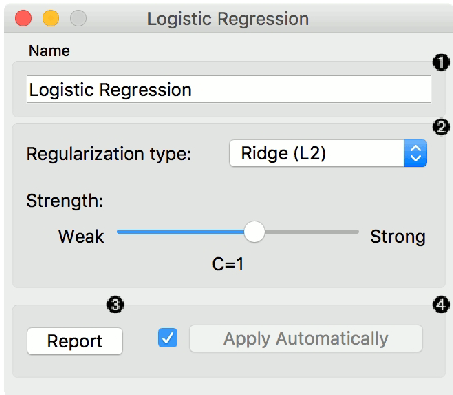453x395 pixels.
Task: Click the number 3 annotation marker
Action: [115, 305]
